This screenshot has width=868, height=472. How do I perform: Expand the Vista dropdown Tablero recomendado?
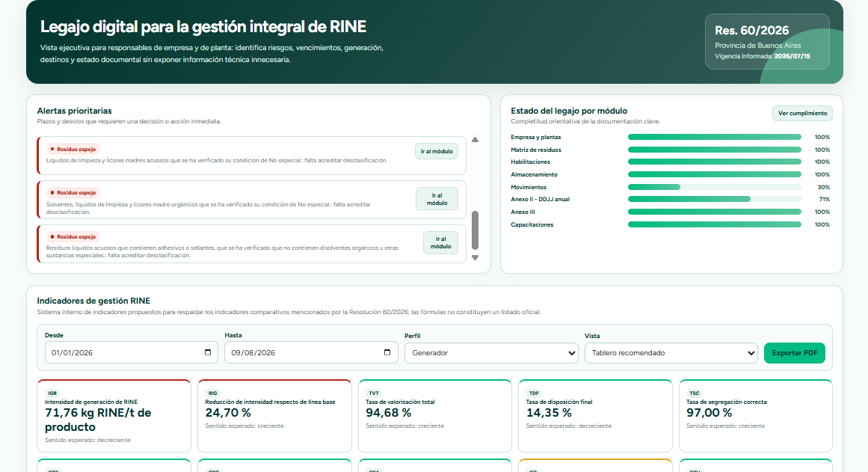pyautogui.click(x=671, y=353)
